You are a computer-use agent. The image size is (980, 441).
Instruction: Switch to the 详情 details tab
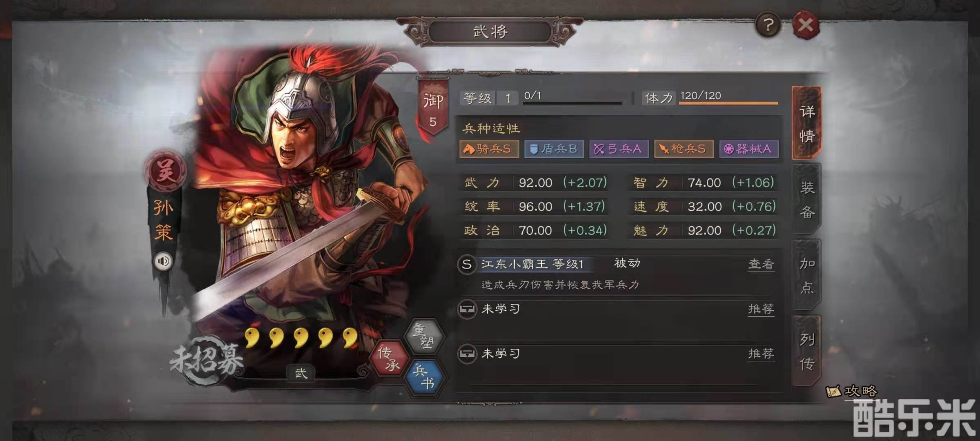[806, 123]
